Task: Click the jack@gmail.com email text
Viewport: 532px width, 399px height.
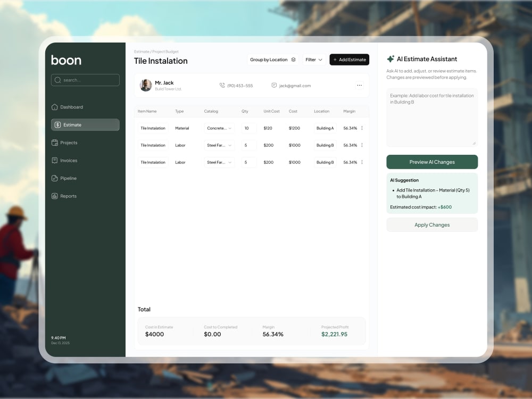Action: tap(295, 86)
